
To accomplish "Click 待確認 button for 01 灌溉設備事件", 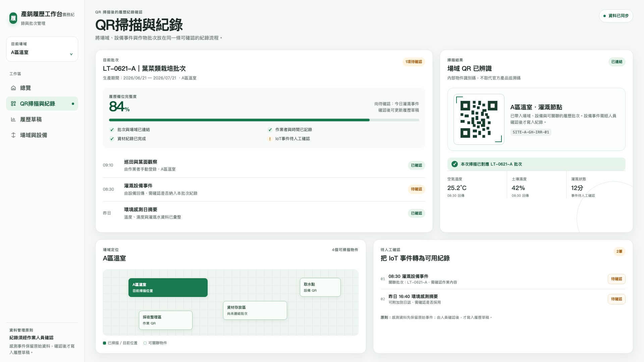I will (616, 279).
